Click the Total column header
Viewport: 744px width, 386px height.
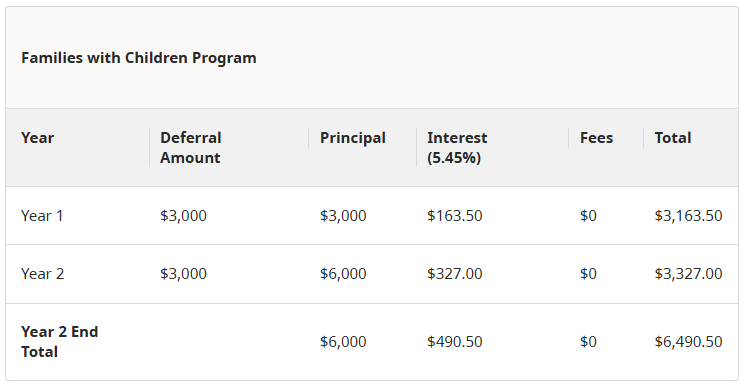pos(673,138)
